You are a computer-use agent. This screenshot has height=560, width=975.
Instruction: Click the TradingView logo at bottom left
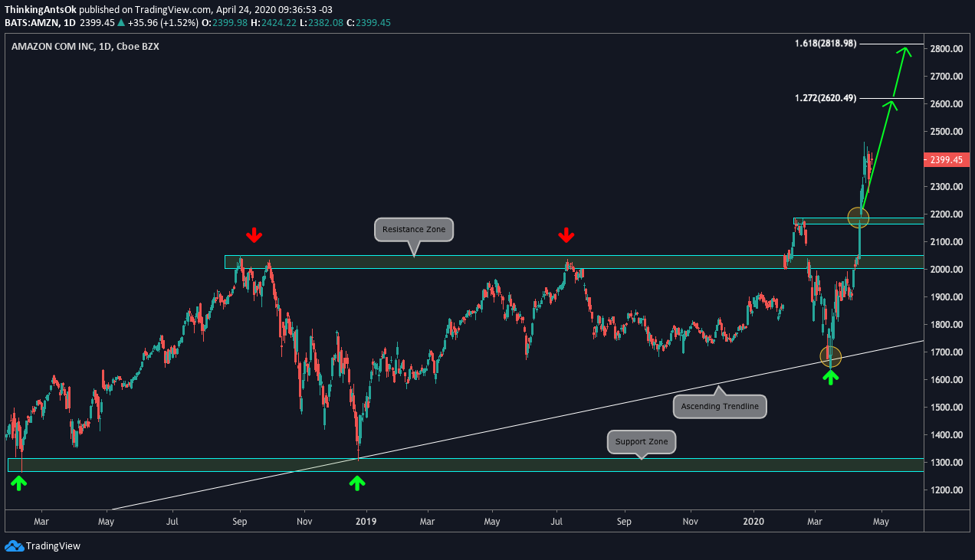pyautogui.click(x=42, y=546)
